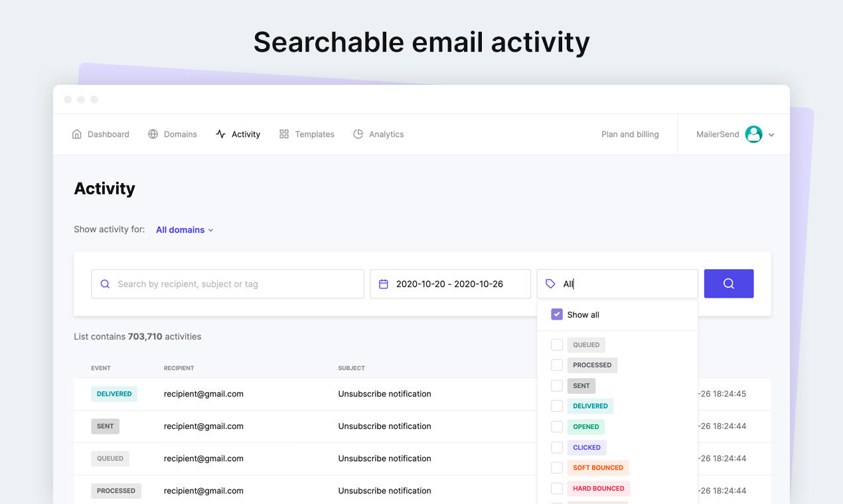Enable the Delivered event filter checkbox
The height and width of the screenshot is (504, 843).
[557, 406]
